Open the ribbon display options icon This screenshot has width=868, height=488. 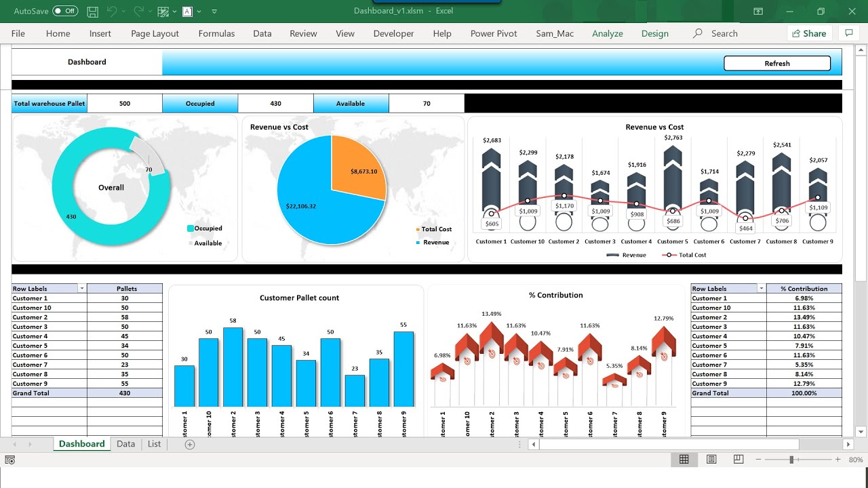(758, 12)
